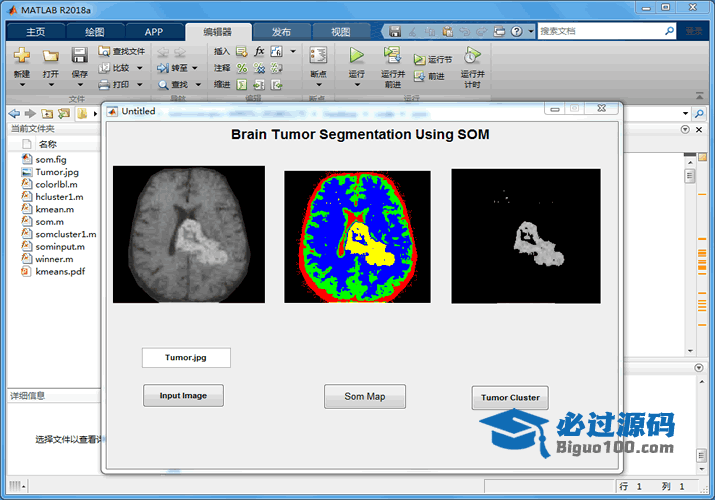The image size is (715, 500).
Task: Click the Find (查找) magnifier icon
Action: click(x=163, y=85)
